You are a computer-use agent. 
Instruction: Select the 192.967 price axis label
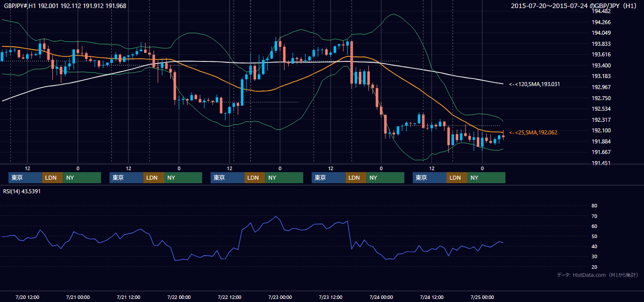tap(601, 87)
